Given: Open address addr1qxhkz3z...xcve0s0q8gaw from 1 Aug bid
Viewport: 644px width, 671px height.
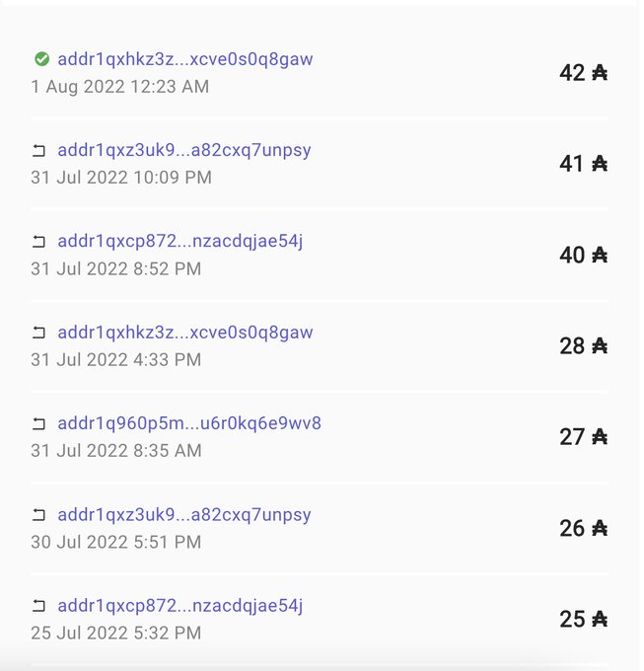Looking at the screenshot, I should (185, 59).
